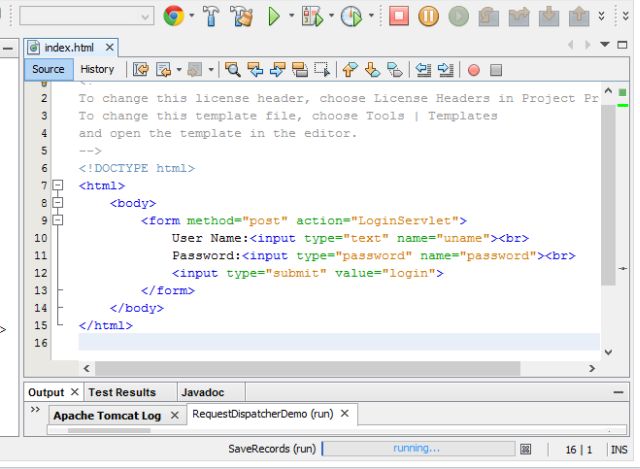Open the Chrome browser dropdown arrow
640x469 pixels.
(x=191, y=16)
